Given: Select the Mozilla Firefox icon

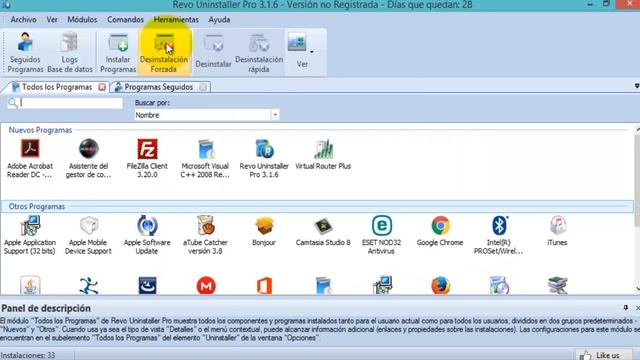Looking at the screenshot, I should pos(440,286).
